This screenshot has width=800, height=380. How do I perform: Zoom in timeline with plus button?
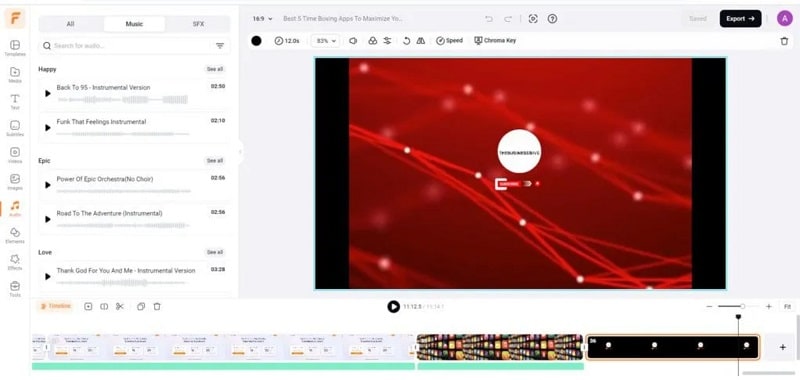tap(768, 307)
